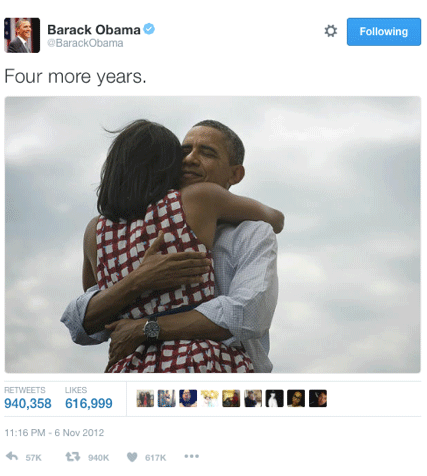This screenshot has width=427, height=476.
Task: Open the Barack Obama display name link
Action: 94,30
